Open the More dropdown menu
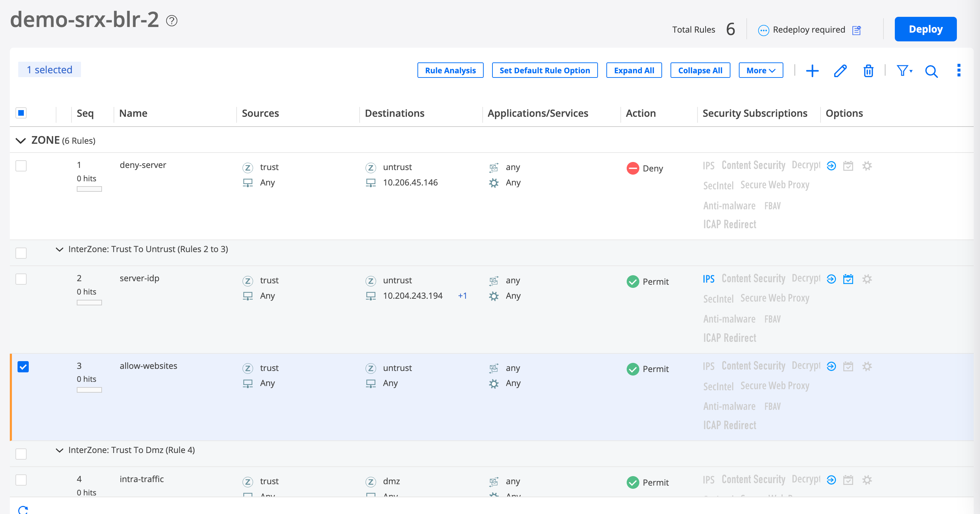Screen dimensions: 980x514 [761, 70]
